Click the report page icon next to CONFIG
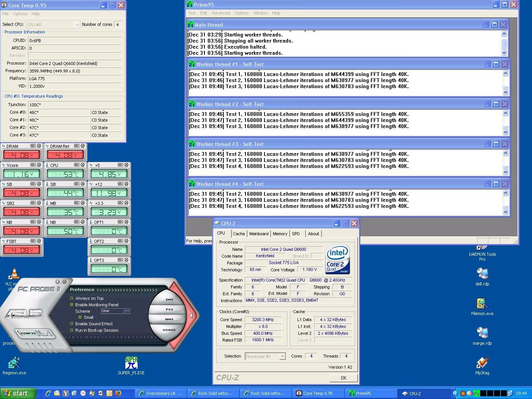The image size is (532, 399). coord(45,334)
